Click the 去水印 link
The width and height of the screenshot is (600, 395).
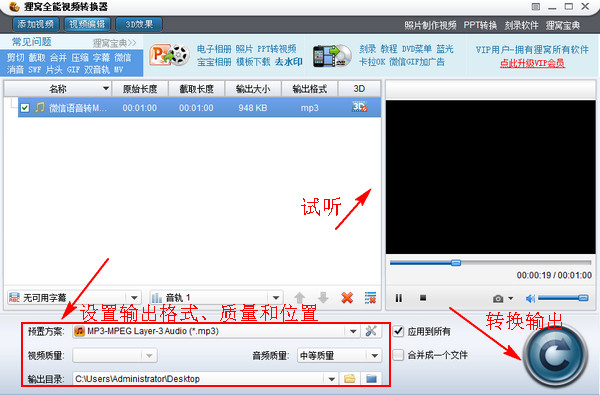pyautogui.click(x=289, y=62)
